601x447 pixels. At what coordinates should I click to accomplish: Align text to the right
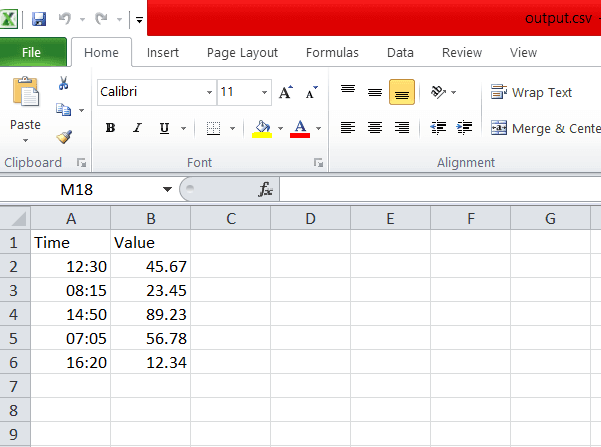tap(402, 127)
